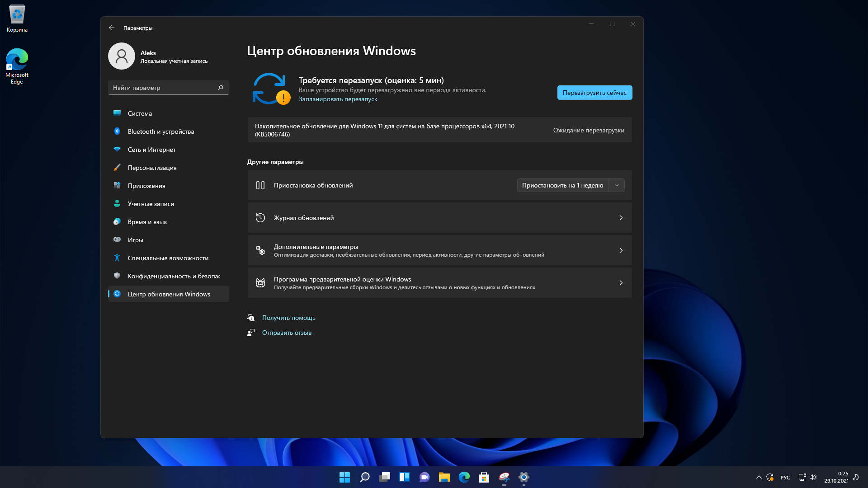
Task: Click the pause icon beside Приостановка обновлений
Action: point(260,185)
